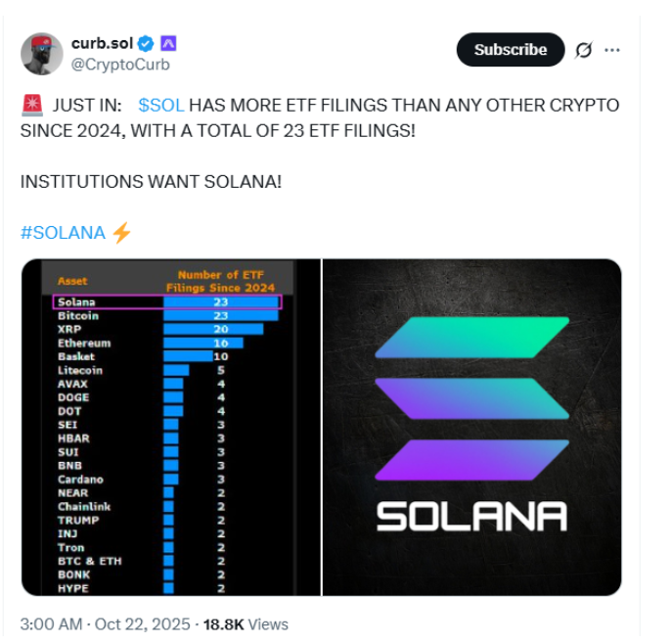Image resolution: width=670 pixels, height=644 pixels.
Task: Visit the @CryptoCurb handle link
Action: pos(120,65)
